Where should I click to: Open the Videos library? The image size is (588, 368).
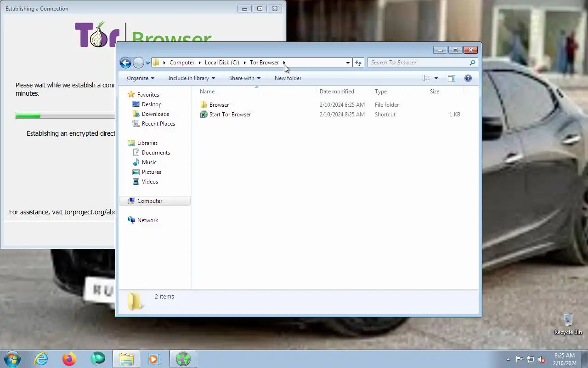pos(150,182)
